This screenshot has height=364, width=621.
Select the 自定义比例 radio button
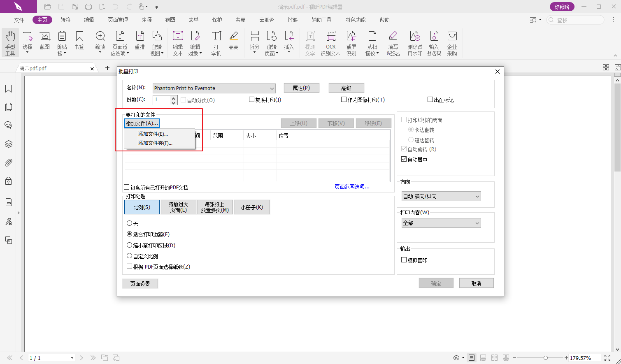[x=130, y=256]
